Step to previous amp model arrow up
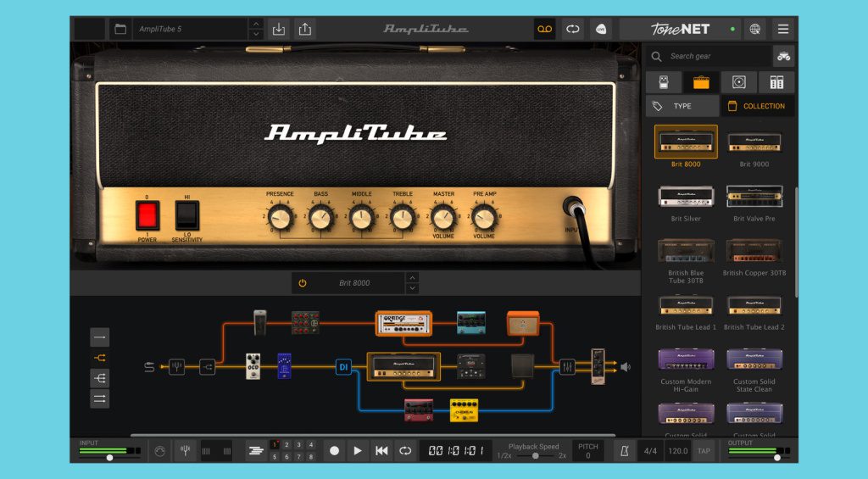868x479 pixels. pyautogui.click(x=412, y=277)
